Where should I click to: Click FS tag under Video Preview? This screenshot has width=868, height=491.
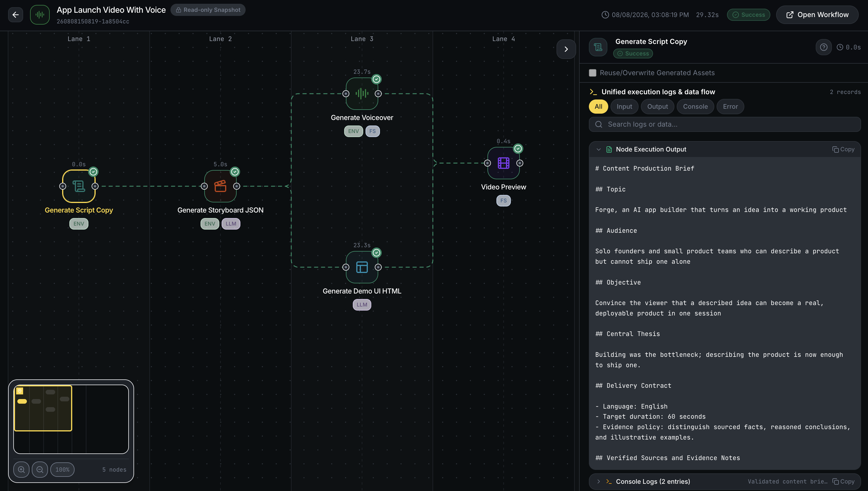click(503, 201)
